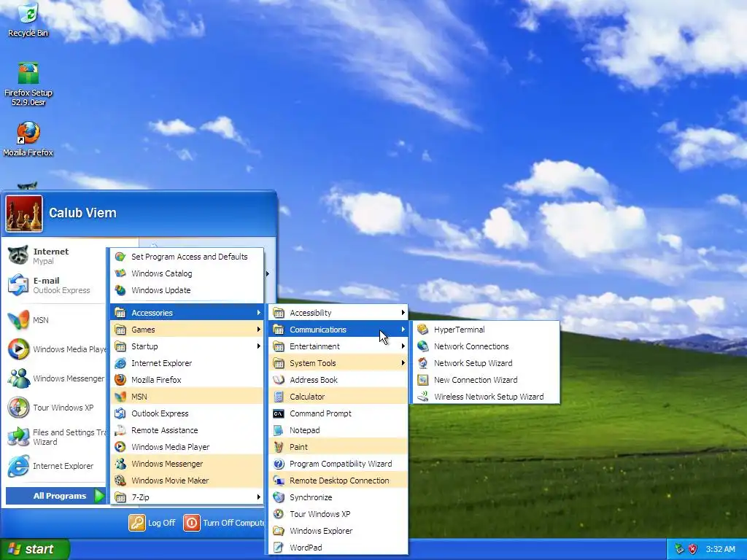Expand the Accessibility submenu arrow
This screenshot has width=747, height=560.
[403, 313]
